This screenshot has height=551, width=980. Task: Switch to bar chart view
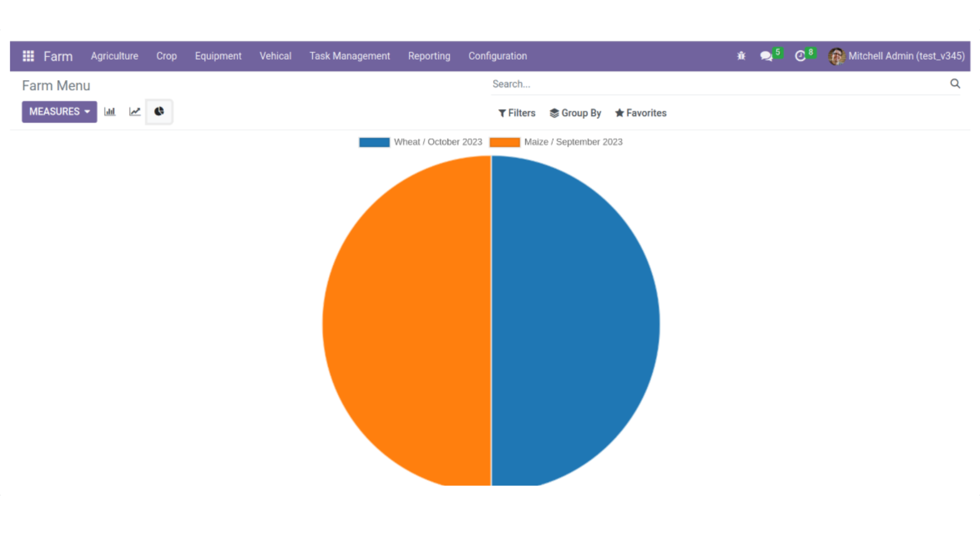coord(110,112)
